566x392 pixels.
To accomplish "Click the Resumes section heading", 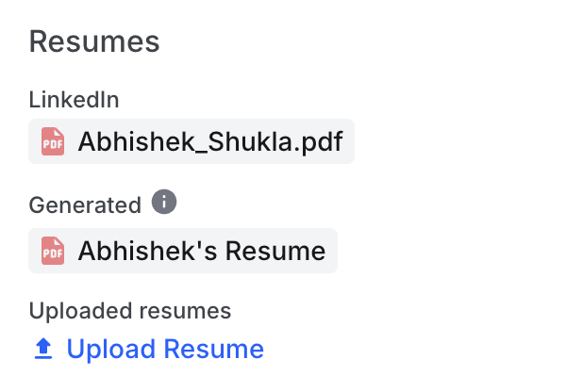I will (x=94, y=41).
